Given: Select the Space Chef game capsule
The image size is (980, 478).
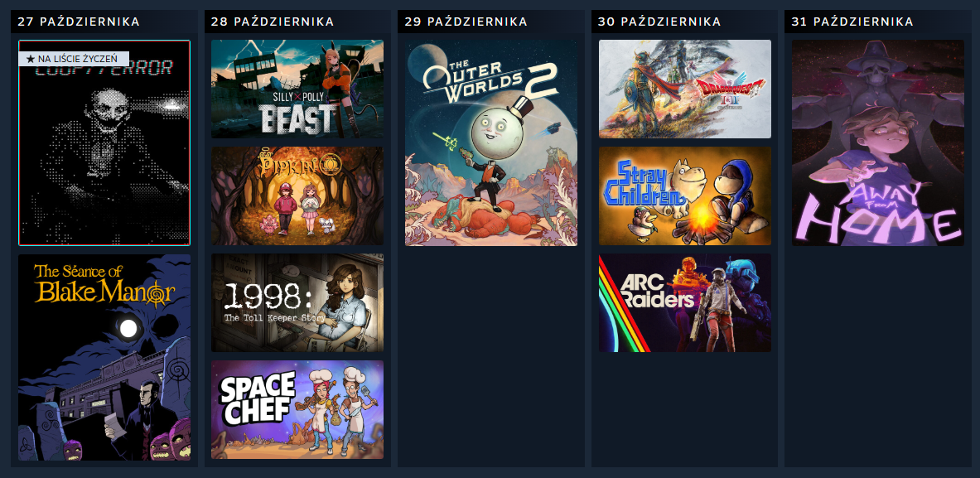Looking at the screenshot, I should 297,409.
